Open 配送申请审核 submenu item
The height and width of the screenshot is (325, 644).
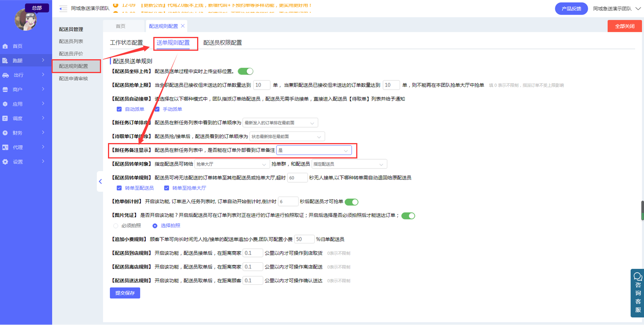click(x=73, y=78)
